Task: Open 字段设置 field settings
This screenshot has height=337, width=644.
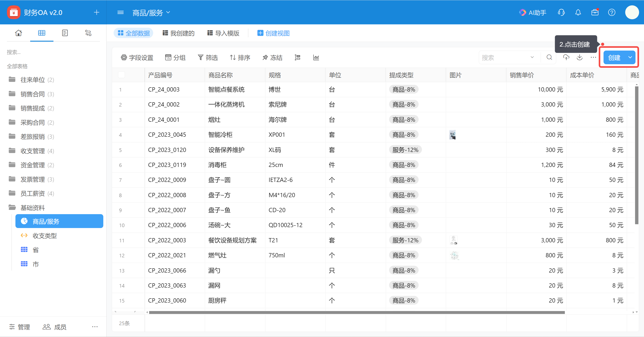Action: (x=137, y=58)
